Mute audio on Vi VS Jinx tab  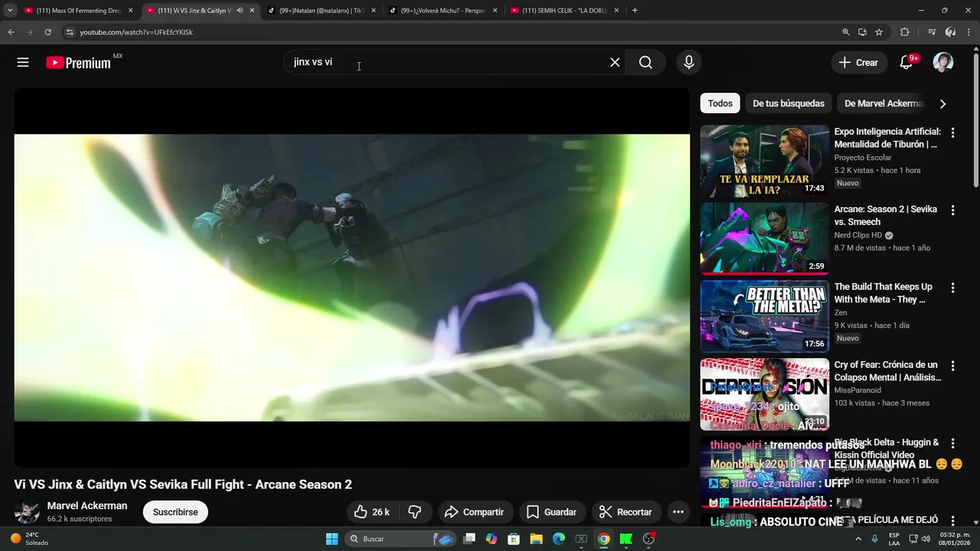tap(240, 11)
